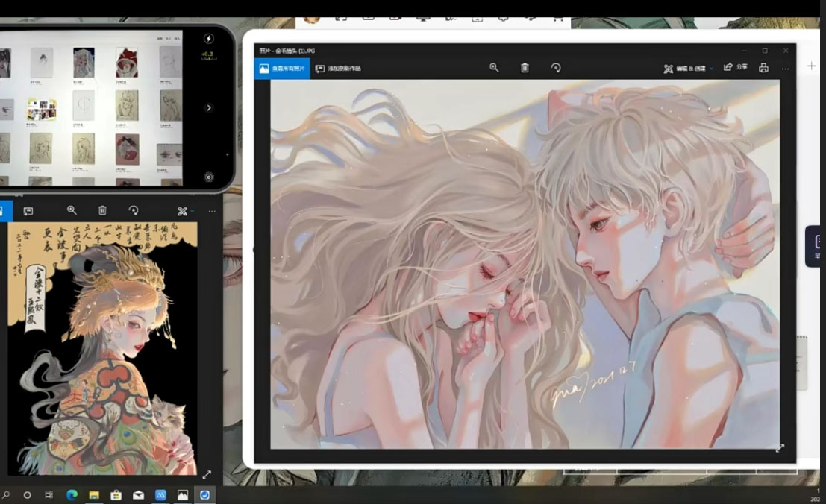Click the active blue circle app on the taskbar
Viewport: 826px width, 504px height.
click(x=204, y=494)
